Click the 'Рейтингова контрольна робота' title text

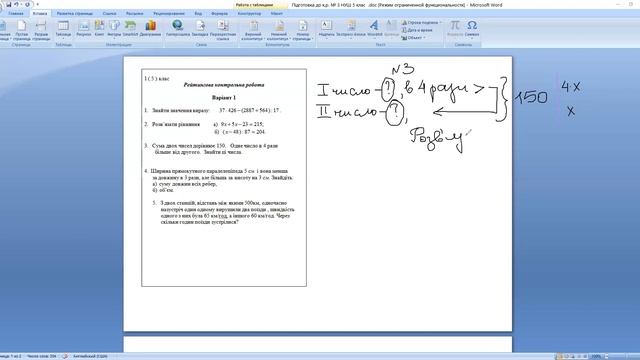point(224,85)
